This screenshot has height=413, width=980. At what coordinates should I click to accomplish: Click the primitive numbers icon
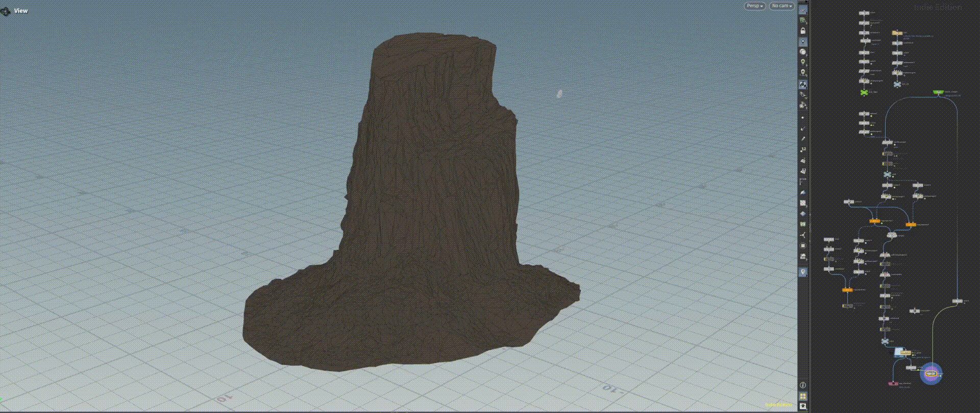coord(803,171)
